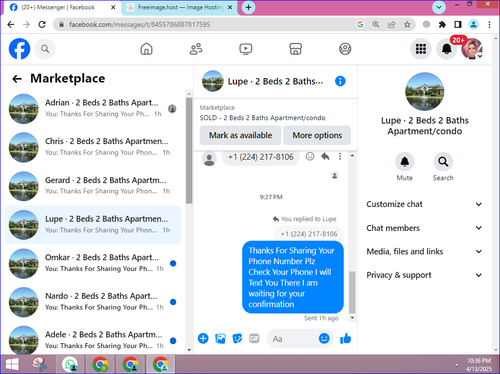This screenshot has height=374, width=500.
Task: Send a thumbs-up like
Action: 345,338
